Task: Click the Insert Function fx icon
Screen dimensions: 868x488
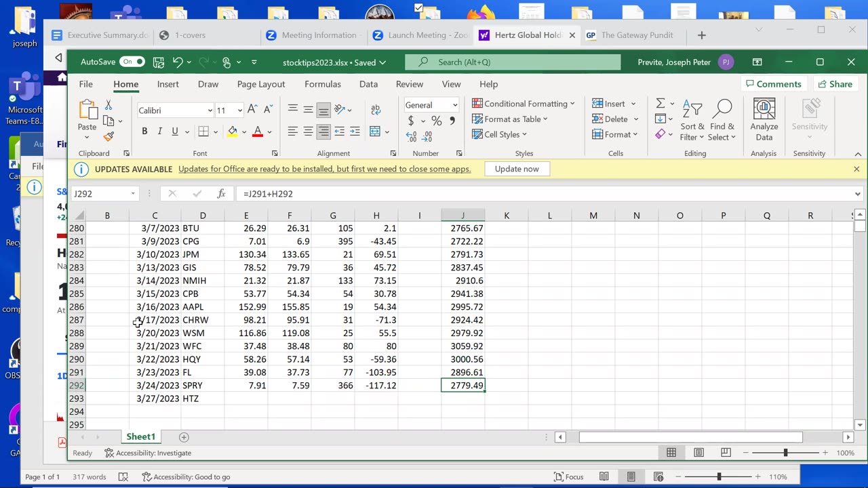Action: pyautogui.click(x=221, y=194)
